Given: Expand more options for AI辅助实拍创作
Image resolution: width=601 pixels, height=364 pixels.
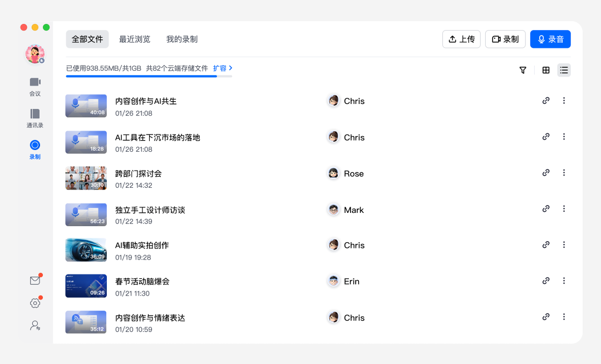Looking at the screenshot, I should click(x=564, y=245).
